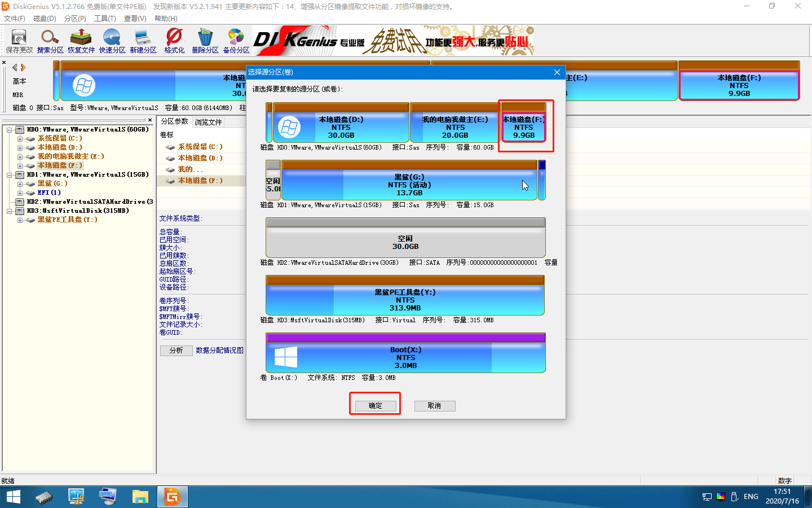Select 本地磁盘(F:) row in partition list
812x508 pixels.
(200, 181)
